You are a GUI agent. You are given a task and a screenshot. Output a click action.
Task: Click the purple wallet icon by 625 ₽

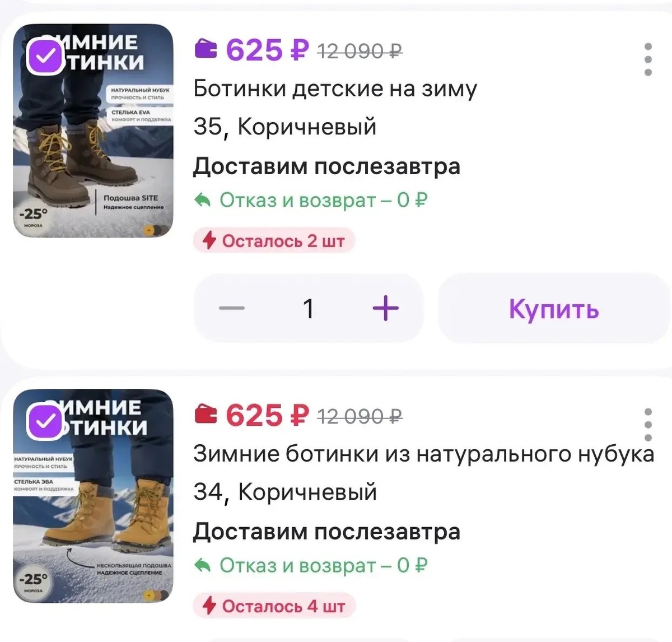pyautogui.click(x=206, y=50)
